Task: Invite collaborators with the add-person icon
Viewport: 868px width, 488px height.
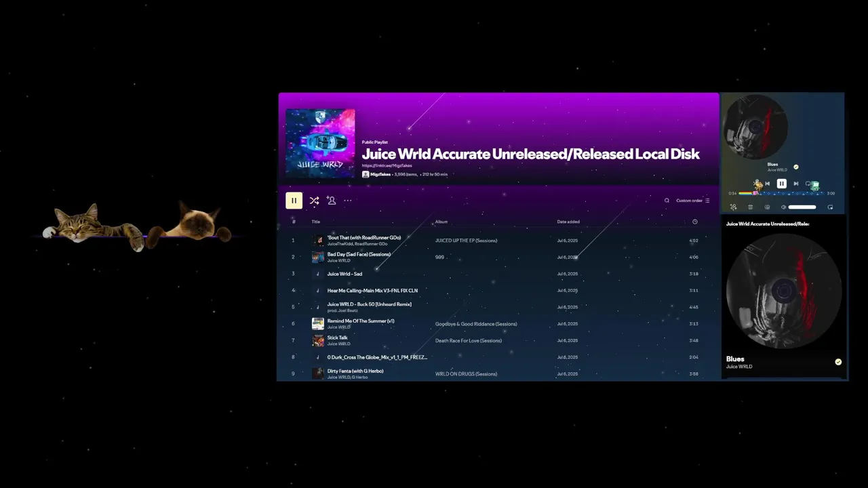Action: tap(331, 201)
